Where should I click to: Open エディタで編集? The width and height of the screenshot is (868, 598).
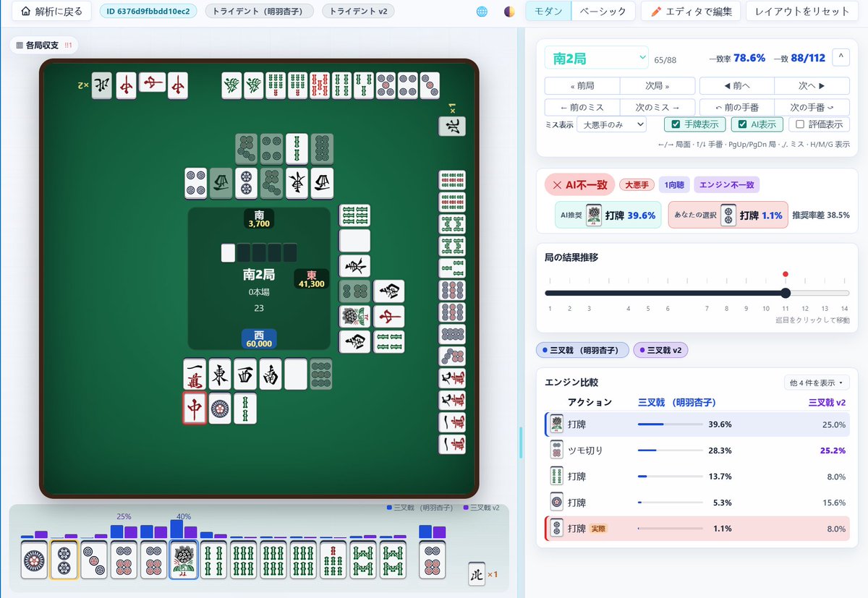coord(691,12)
